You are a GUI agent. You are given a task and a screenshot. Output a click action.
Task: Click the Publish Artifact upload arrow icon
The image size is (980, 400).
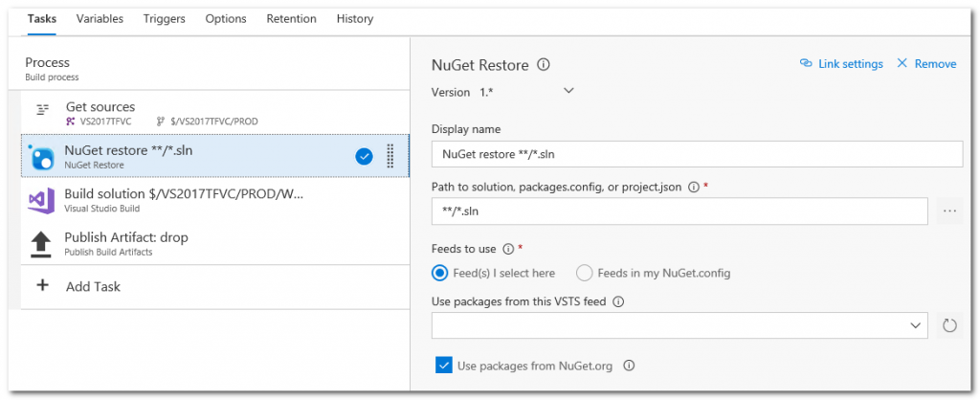41,244
